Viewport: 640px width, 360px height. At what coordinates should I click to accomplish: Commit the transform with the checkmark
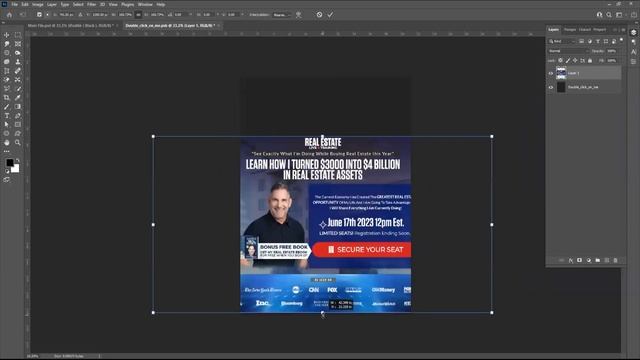pos(330,15)
